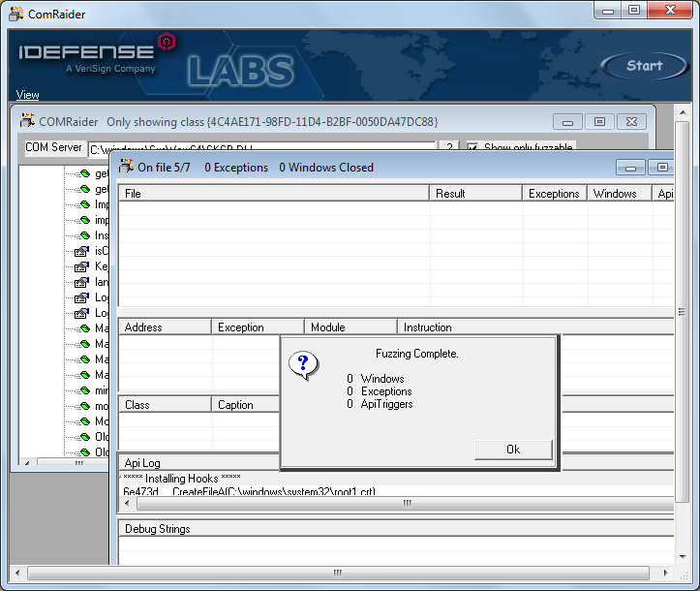Click the Ok button in Fuzzing Complete dialog
Screen dimensions: 700x591
coord(513,450)
